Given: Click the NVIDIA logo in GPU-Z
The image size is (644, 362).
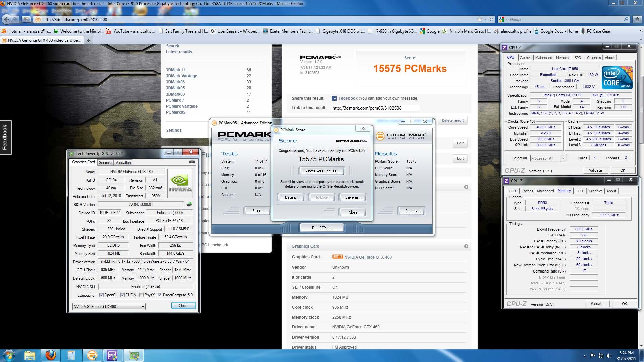Looking at the screenshot, I should tap(180, 183).
